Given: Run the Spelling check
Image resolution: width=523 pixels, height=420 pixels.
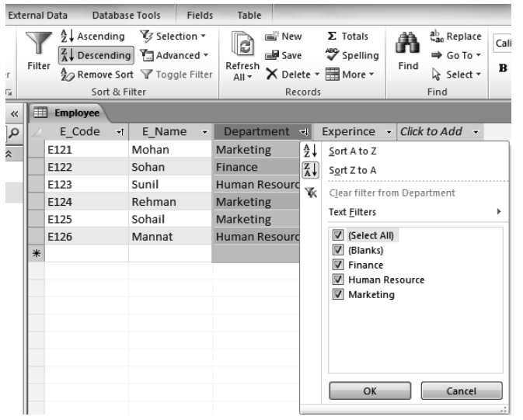Looking at the screenshot, I should 351,55.
